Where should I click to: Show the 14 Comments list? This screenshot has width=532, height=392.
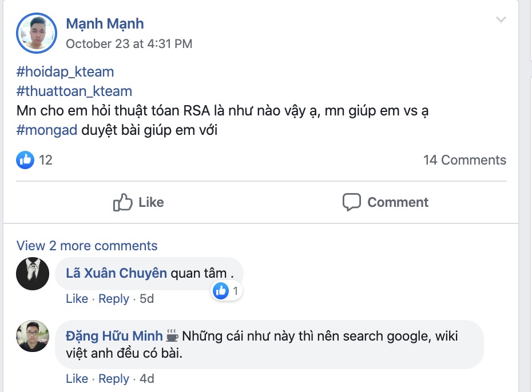click(464, 160)
